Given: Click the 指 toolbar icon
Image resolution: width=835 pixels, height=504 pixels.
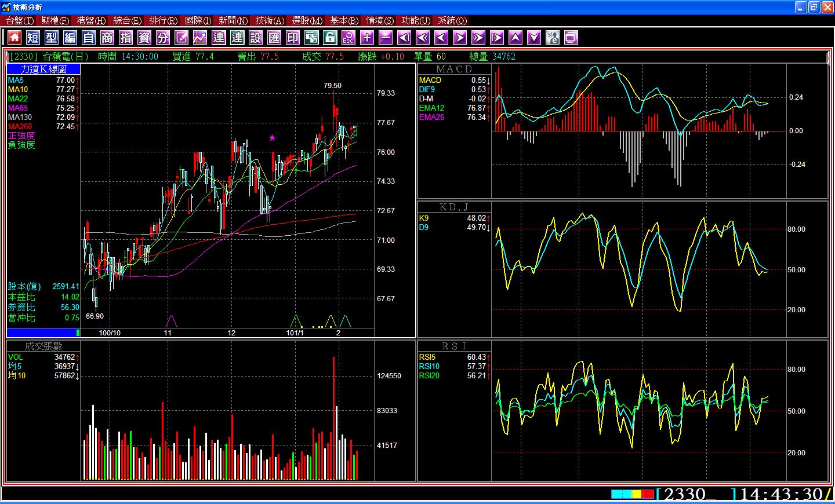Looking at the screenshot, I should 126,38.
